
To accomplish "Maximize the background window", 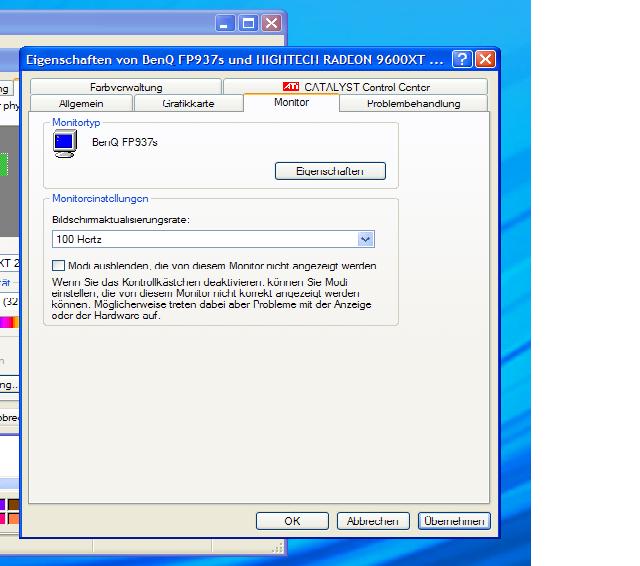I will pos(248,23).
